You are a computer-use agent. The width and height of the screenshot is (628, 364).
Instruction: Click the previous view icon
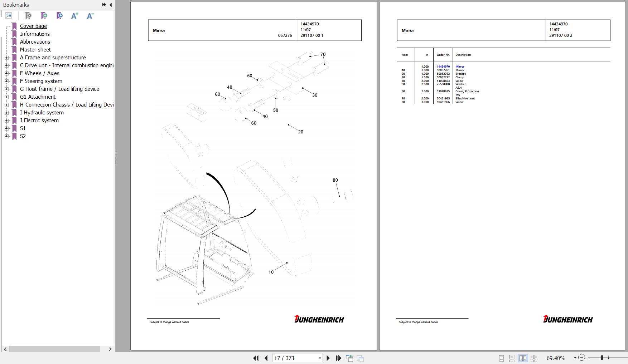349,358
